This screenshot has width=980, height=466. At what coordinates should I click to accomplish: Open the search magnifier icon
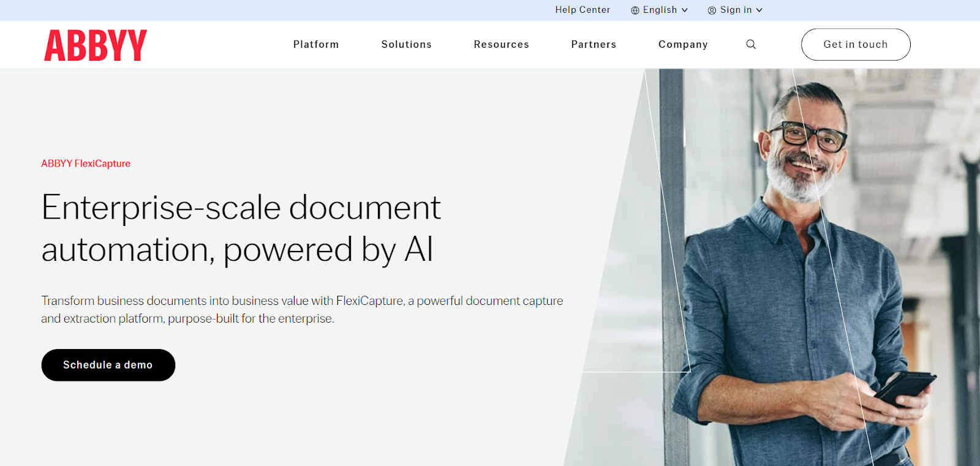tap(751, 44)
